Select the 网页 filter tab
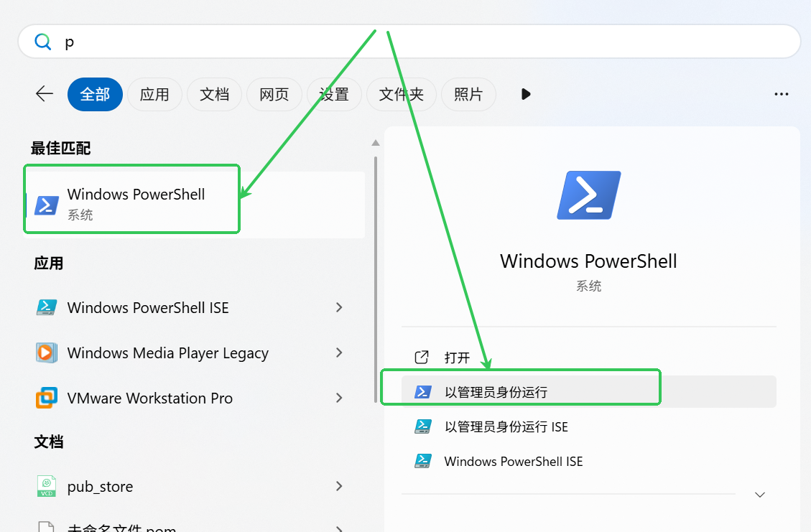Viewport: 811px width, 532px height. tap(274, 94)
